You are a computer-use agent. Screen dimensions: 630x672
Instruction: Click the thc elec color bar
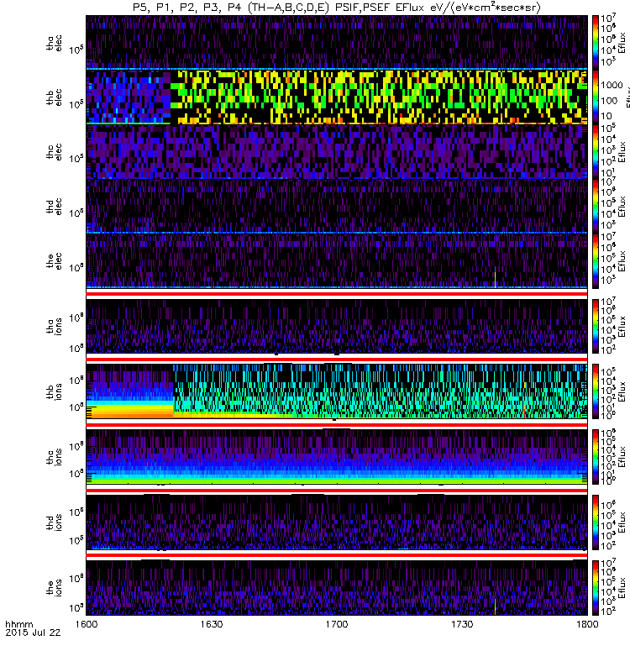pos(596,151)
